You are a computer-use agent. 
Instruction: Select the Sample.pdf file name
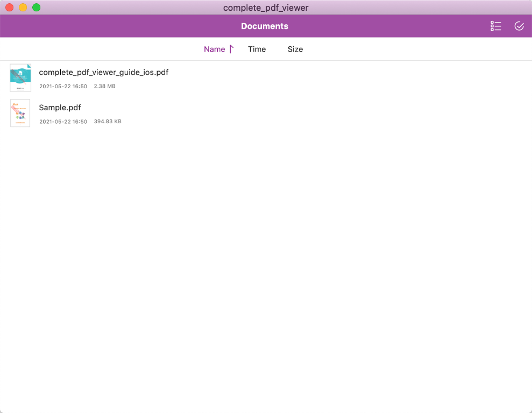[x=60, y=108]
